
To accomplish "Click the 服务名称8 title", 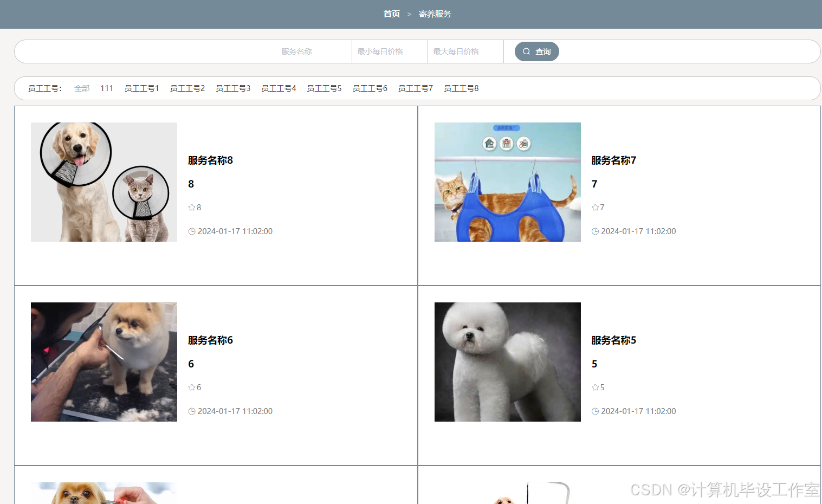I will (210, 160).
